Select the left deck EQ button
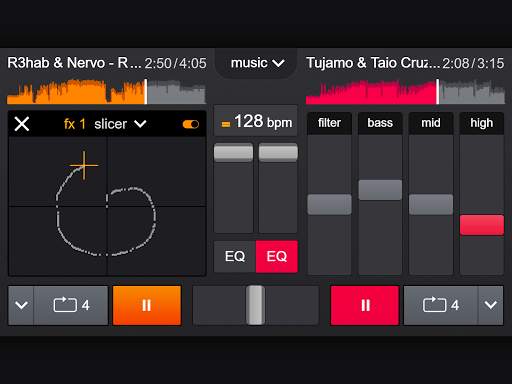 tap(235, 256)
